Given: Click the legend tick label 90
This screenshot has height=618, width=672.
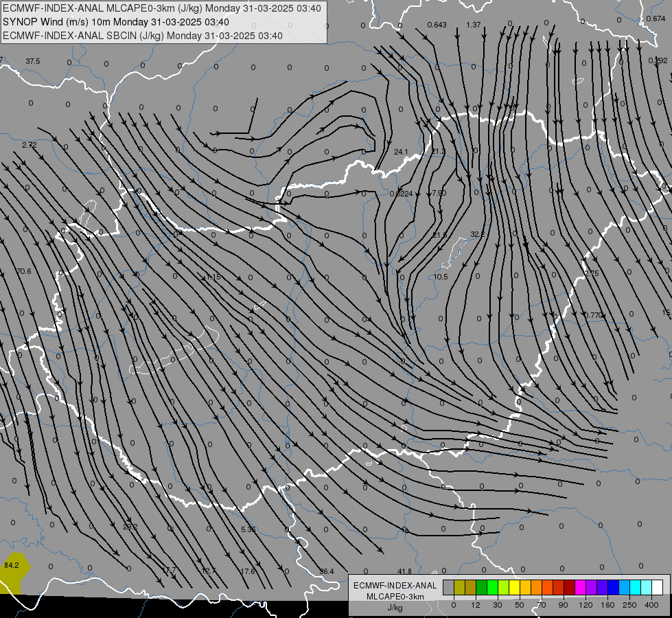Looking at the screenshot, I should click(x=563, y=605).
